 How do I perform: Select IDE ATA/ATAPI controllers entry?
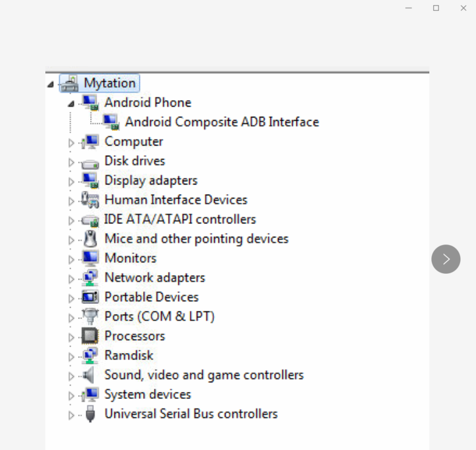coord(180,220)
